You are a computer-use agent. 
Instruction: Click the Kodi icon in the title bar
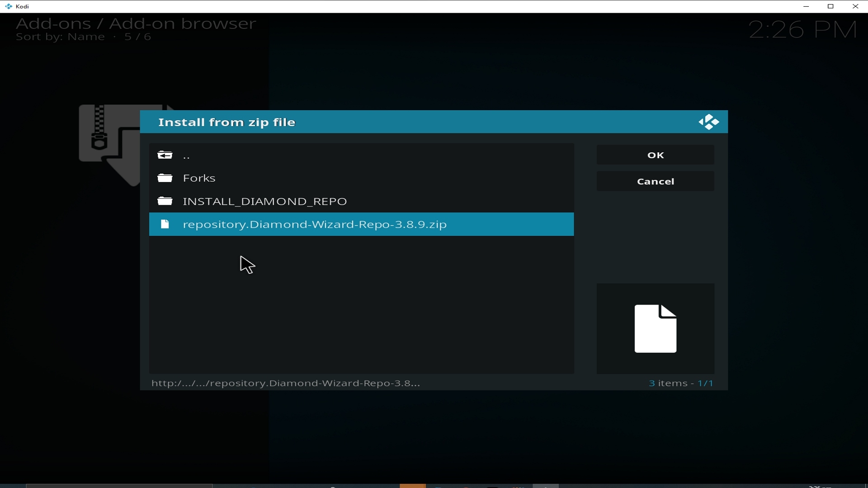coord(9,6)
